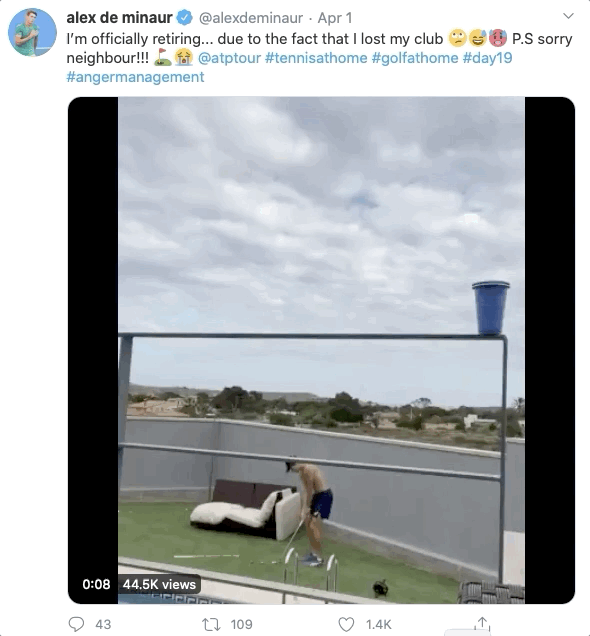Open alex de minaur's profile avatar

click(x=32, y=32)
